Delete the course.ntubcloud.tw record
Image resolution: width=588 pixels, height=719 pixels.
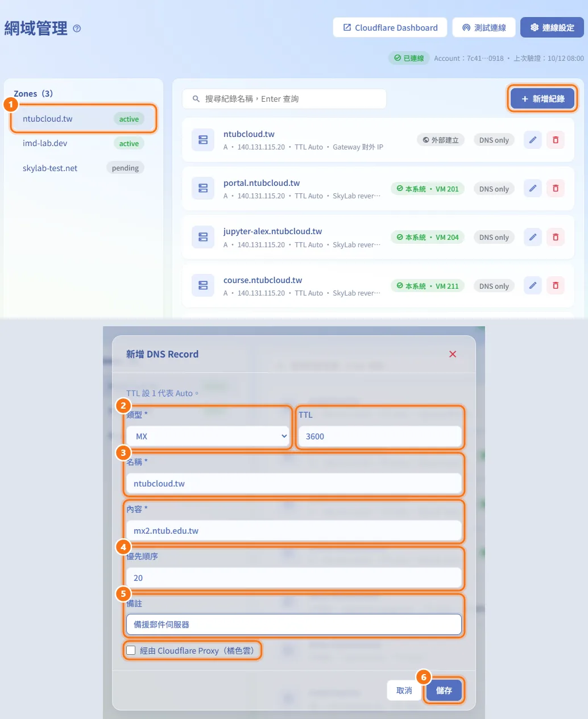coord(556,285)
